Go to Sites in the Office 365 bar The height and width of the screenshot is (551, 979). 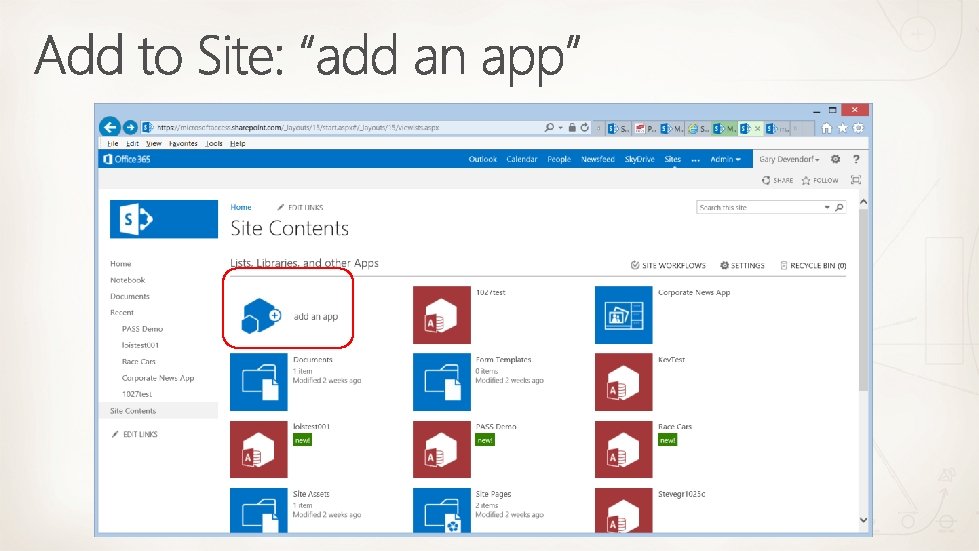click(672, 159)
